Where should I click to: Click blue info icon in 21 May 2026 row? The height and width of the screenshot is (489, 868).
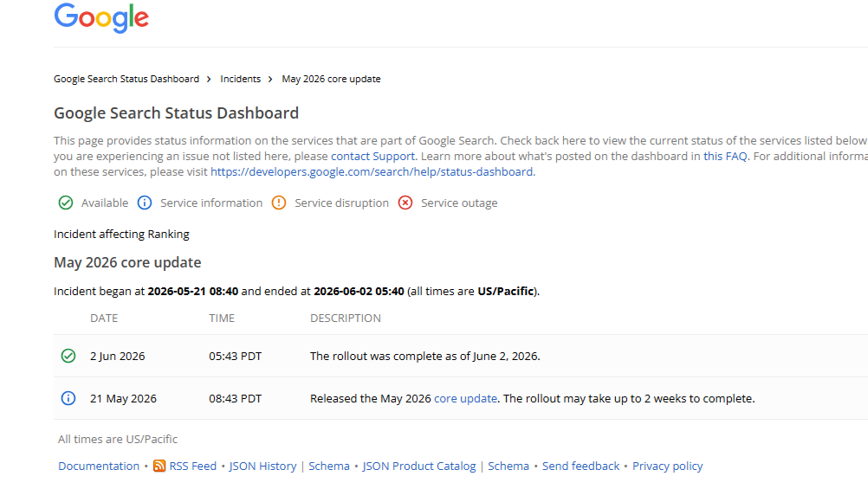click(x=68, y=398)
